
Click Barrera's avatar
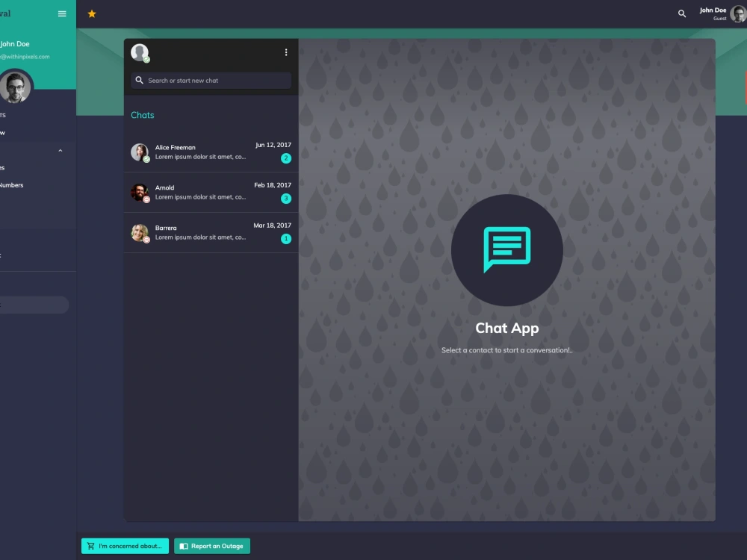click(x=140, y=232)
